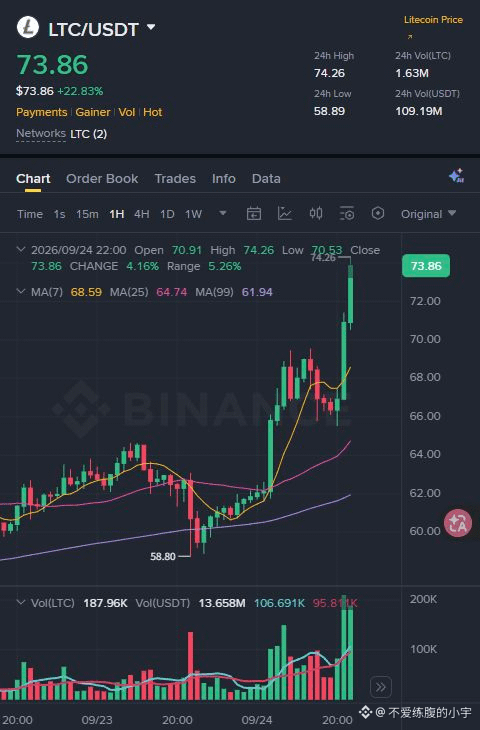Screen dimensions: 480x730
Task: Open the calendar date picker icon
Action: tap(254, 214)
